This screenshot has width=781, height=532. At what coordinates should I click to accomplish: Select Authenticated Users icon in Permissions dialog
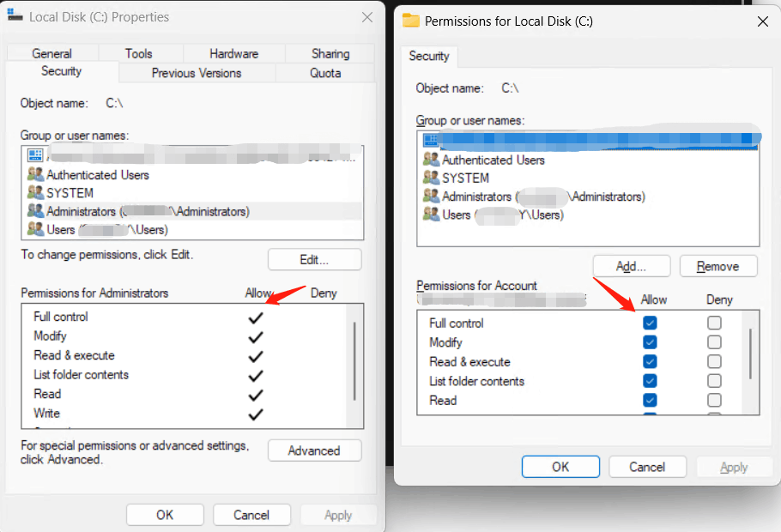click(x=431, y=160)
